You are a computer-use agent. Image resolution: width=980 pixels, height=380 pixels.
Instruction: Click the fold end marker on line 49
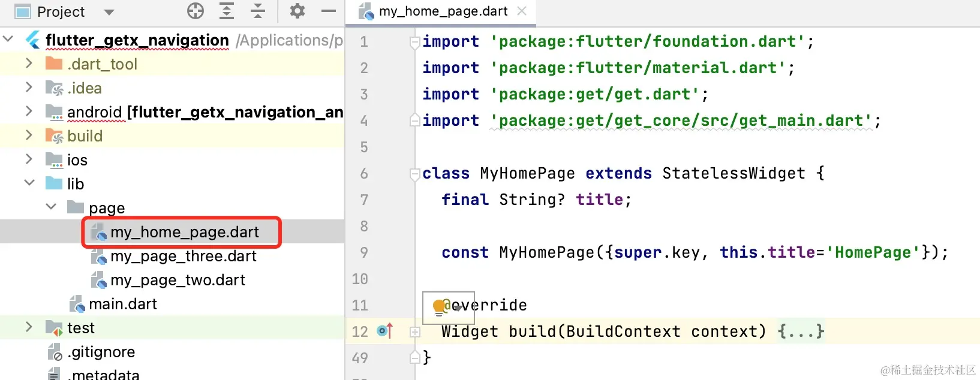(414, 357)
